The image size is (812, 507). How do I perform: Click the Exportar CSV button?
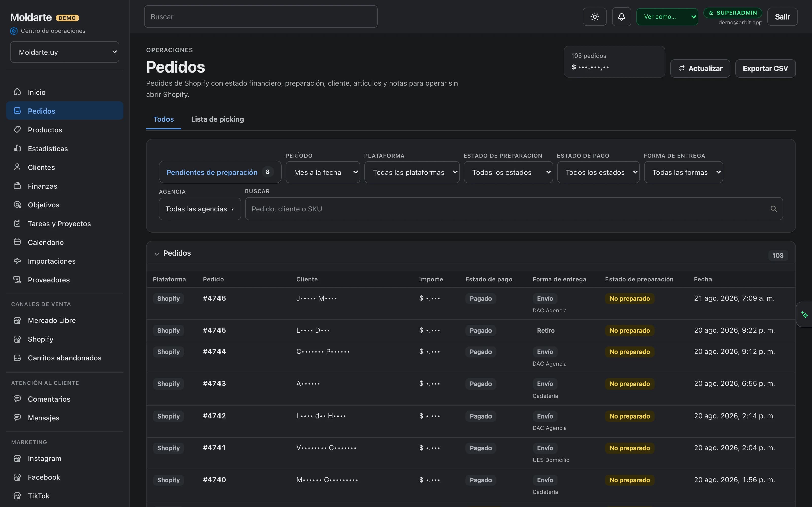(765, 68)
